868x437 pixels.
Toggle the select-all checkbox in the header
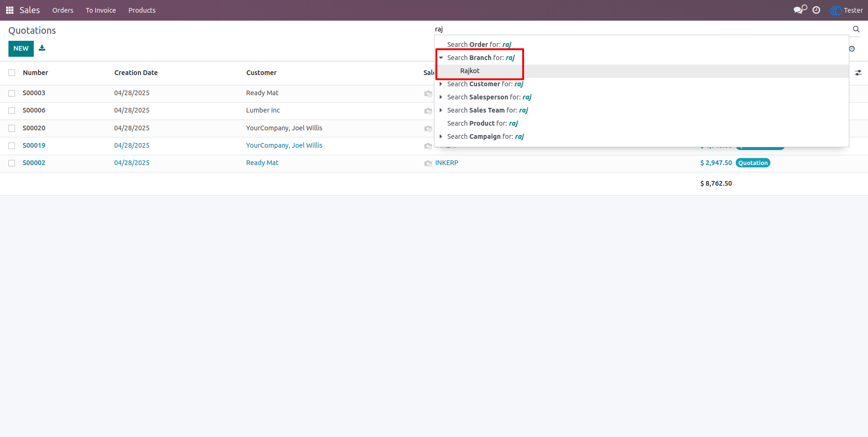(x=12, y=73)
